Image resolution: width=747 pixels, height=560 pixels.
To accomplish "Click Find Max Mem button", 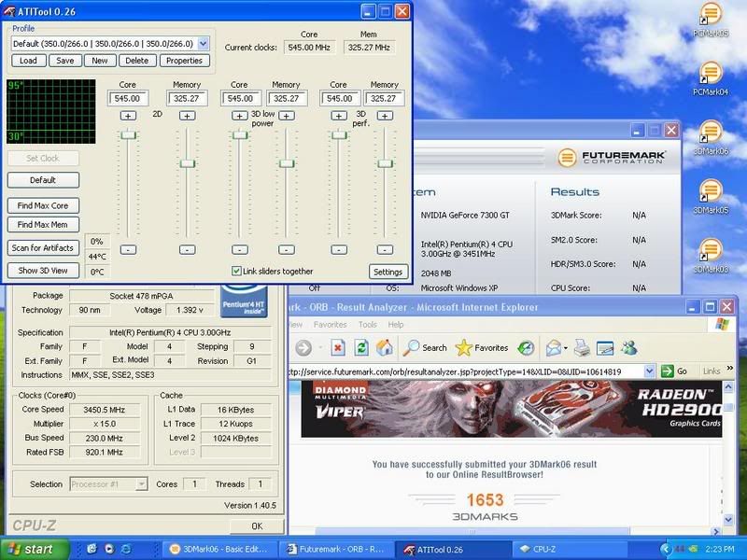I will point(43,224).
